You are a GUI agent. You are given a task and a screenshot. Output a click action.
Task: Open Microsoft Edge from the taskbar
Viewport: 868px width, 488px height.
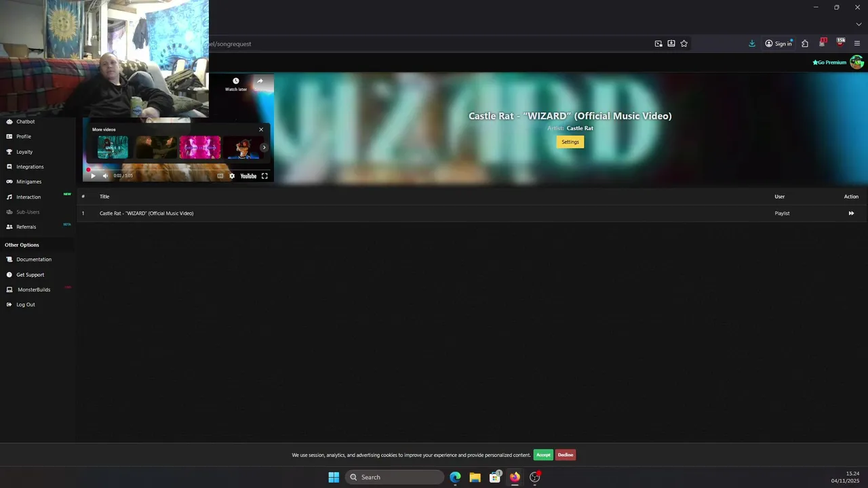(455, 477)
